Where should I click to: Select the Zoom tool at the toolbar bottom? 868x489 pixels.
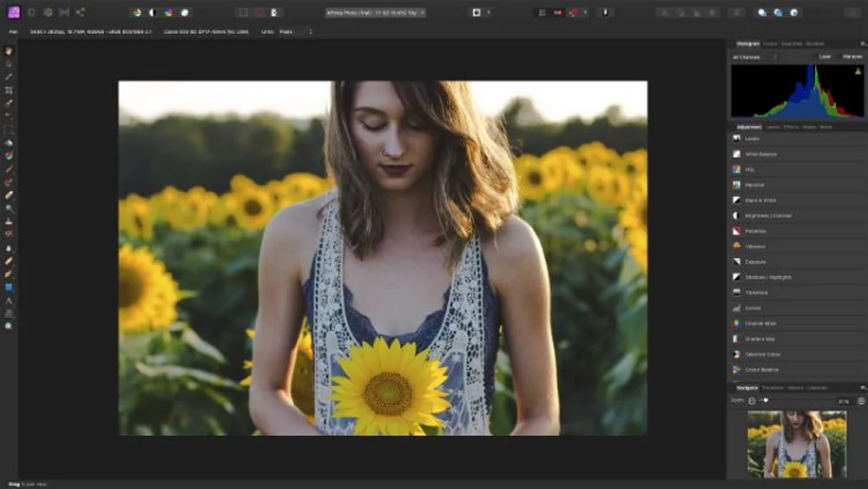pyautogui.click(x=9, y=326)
